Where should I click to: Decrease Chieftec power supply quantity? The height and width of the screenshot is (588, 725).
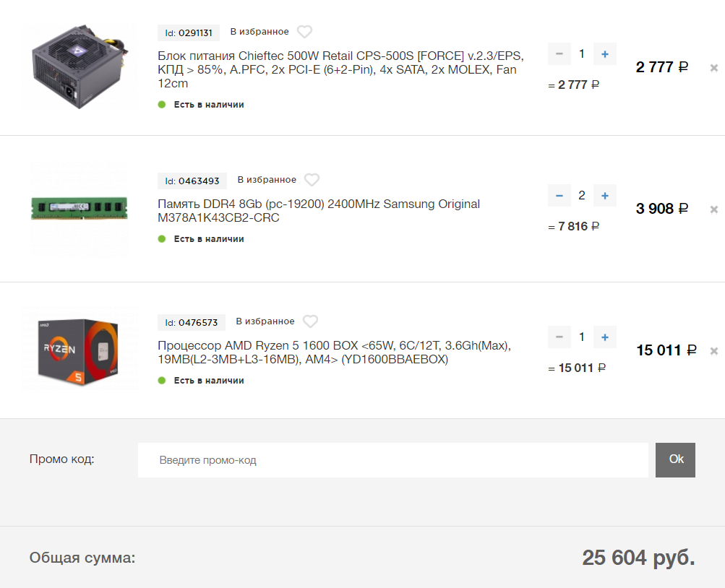[559, 54]
